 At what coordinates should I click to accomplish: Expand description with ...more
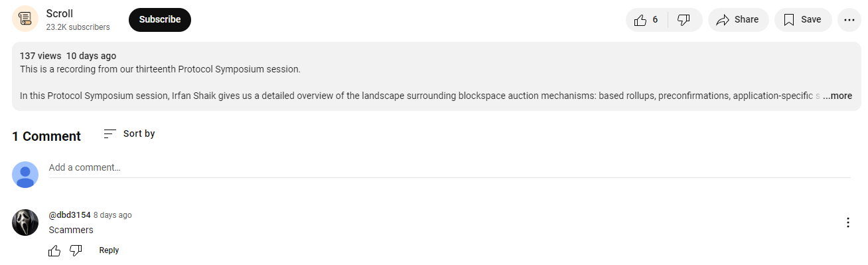[837, 96]
